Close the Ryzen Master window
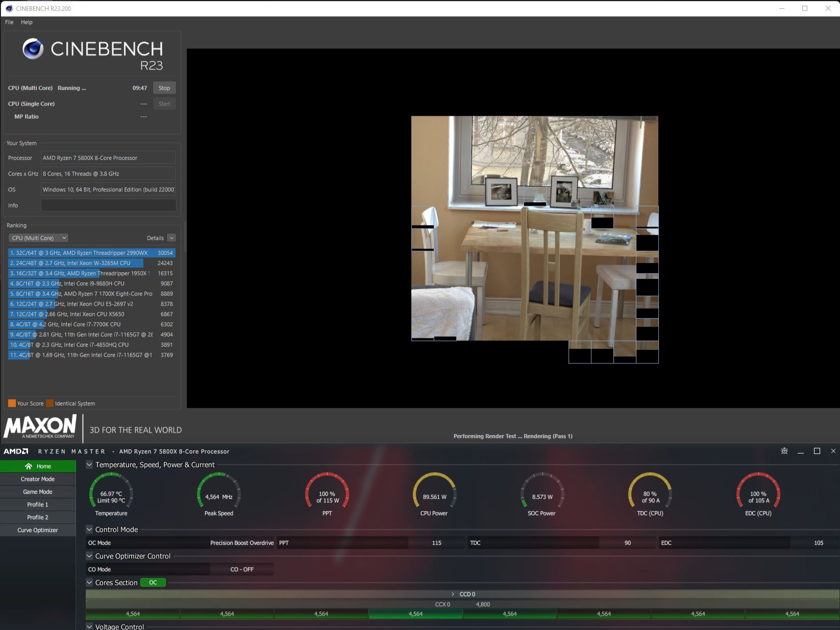The height and width of the screenshot is (630, 840). (833, 451)
